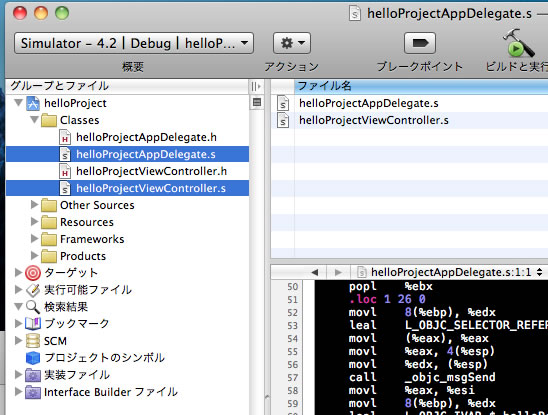Open the Simulator 4.2 Debug overview dropdown
Image resolution: width=548 pixels, height=415 pixels.
134,43
